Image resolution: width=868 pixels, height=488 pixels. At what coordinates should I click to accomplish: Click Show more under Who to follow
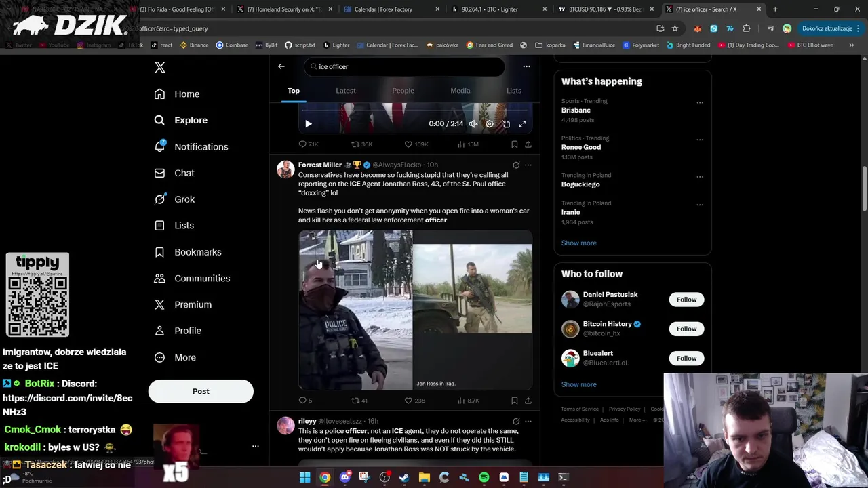coord(579,384)
